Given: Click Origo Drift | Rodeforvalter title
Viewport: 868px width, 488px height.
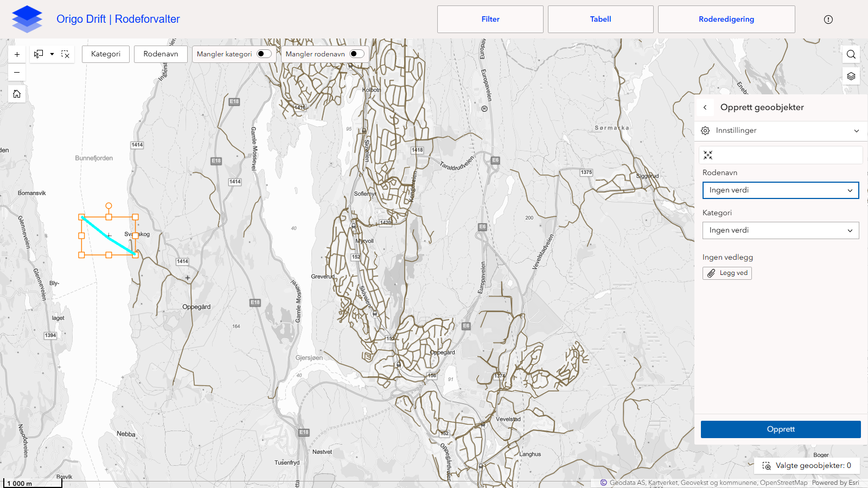Looking at the screenshot, I should coord(118,19).
